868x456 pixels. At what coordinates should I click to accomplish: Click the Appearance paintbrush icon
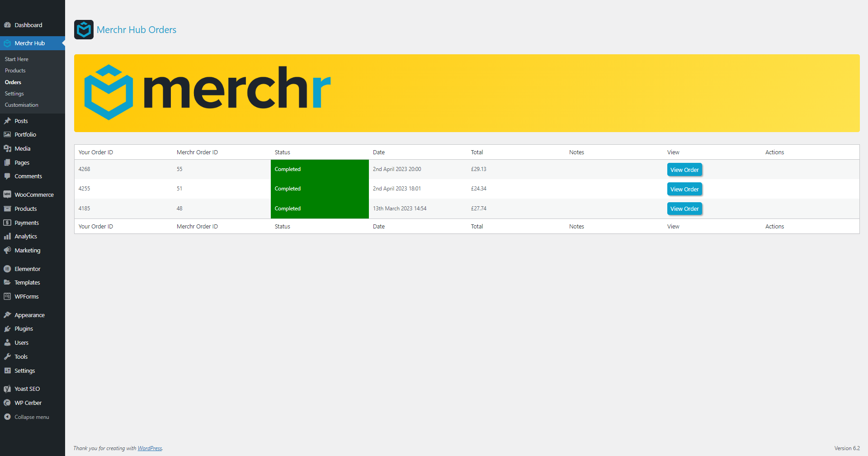7,315
